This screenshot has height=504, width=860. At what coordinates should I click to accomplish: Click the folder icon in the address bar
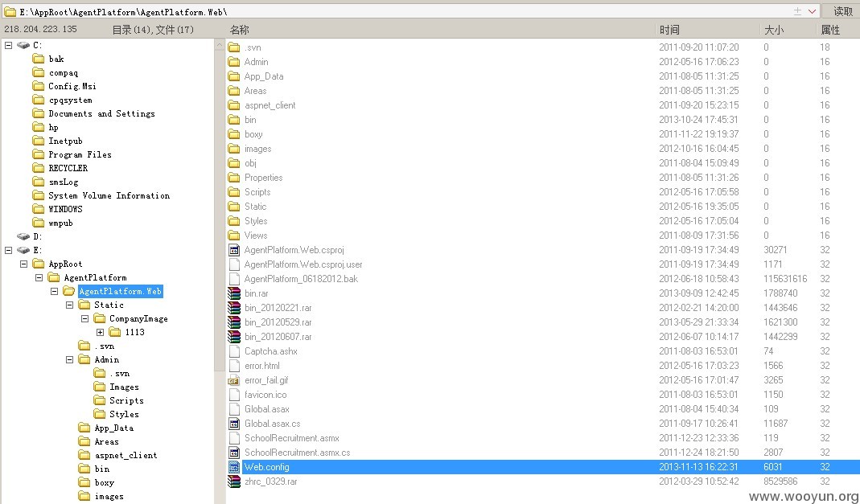pos(10,11)
